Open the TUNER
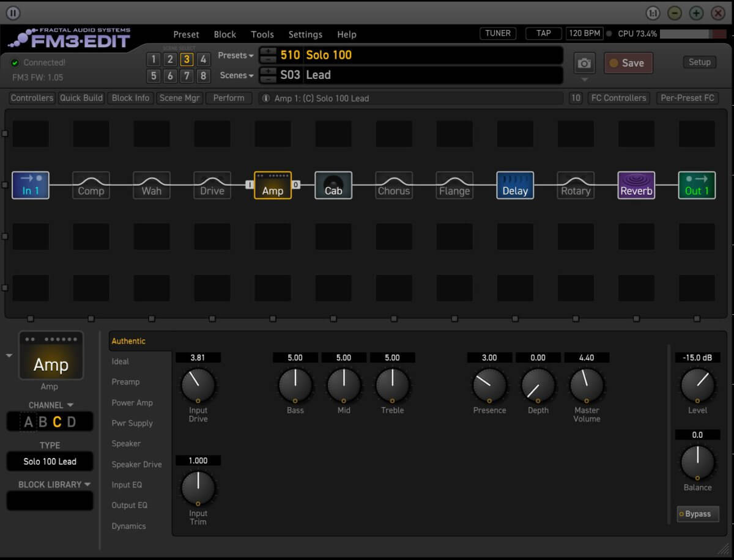 [498, 34]
